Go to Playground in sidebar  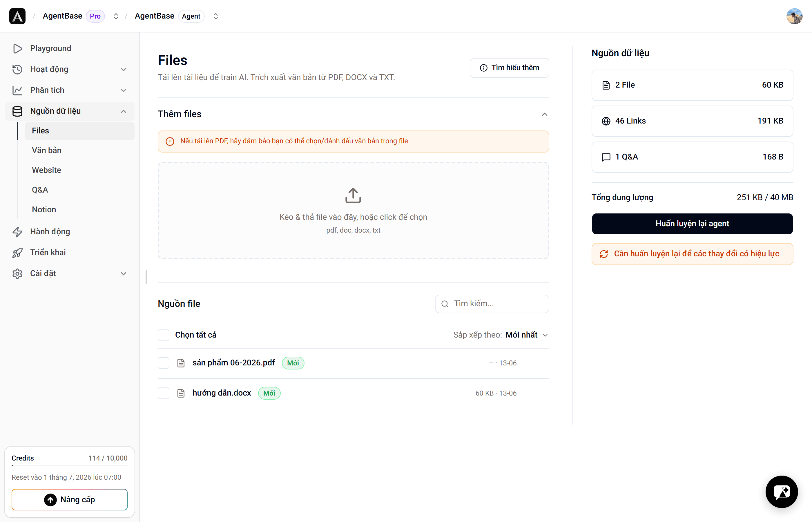70,48
